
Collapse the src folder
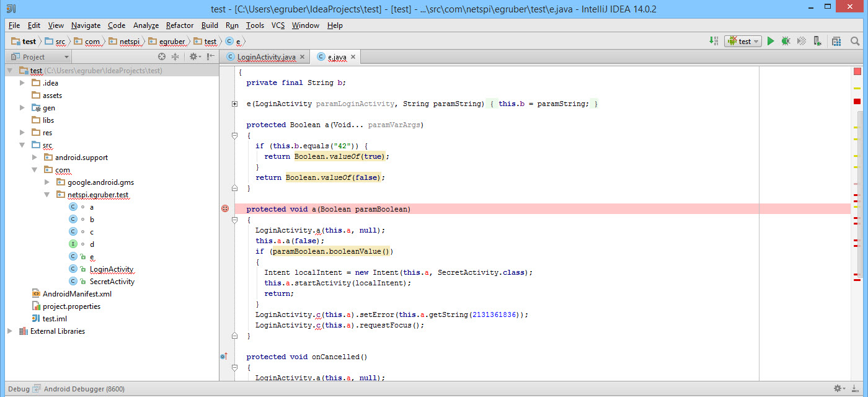tap(22, 145)
